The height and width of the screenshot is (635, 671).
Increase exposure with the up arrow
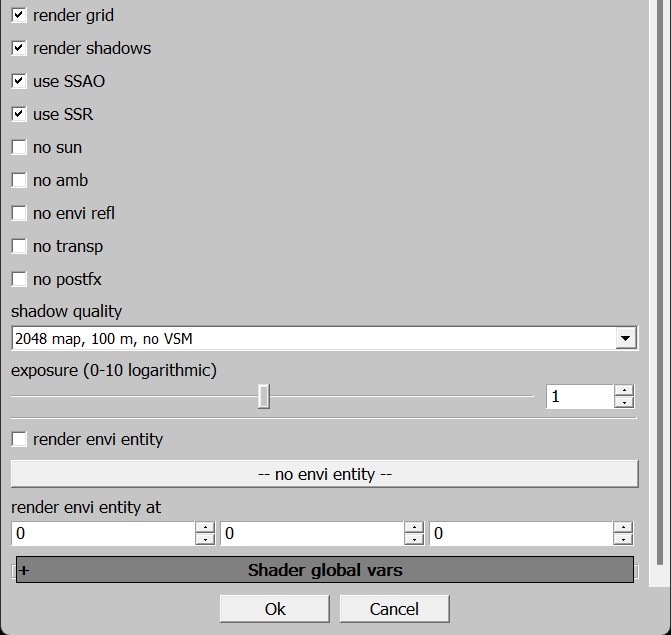coord(624,390)
